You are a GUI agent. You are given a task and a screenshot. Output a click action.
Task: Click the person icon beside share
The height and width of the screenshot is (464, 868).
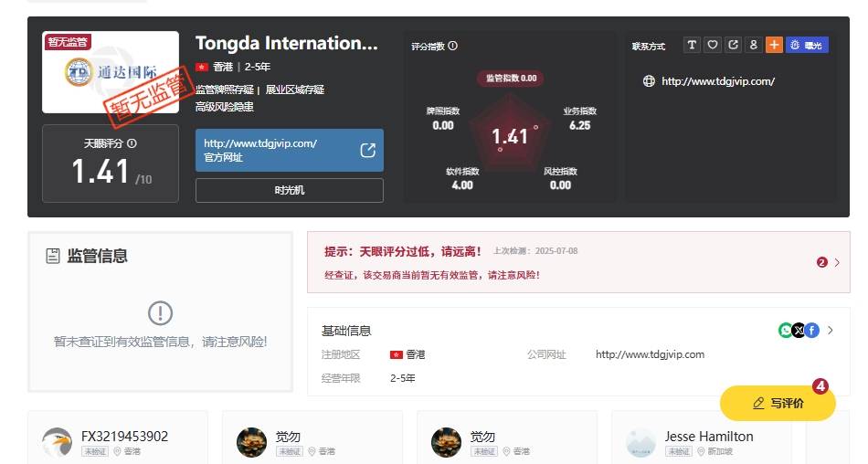tap(754, 45)
